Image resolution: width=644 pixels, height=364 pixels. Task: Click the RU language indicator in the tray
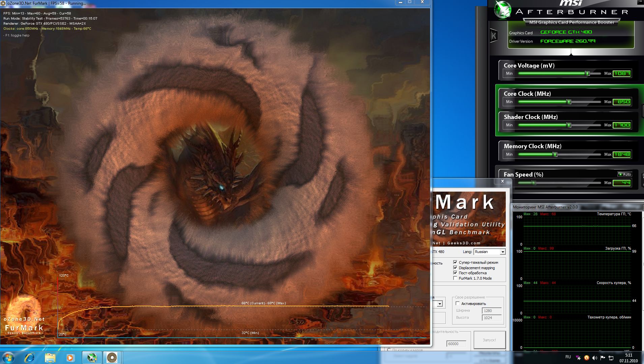(568, 357)
